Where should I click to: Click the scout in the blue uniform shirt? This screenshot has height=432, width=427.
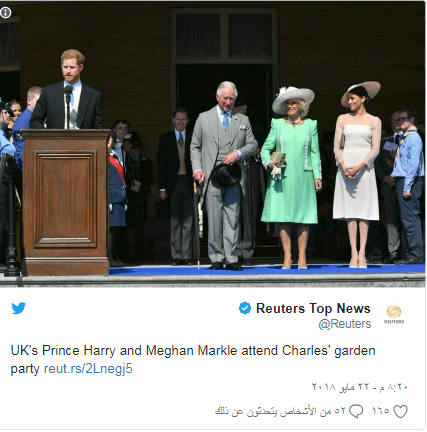tap(408, 187)
